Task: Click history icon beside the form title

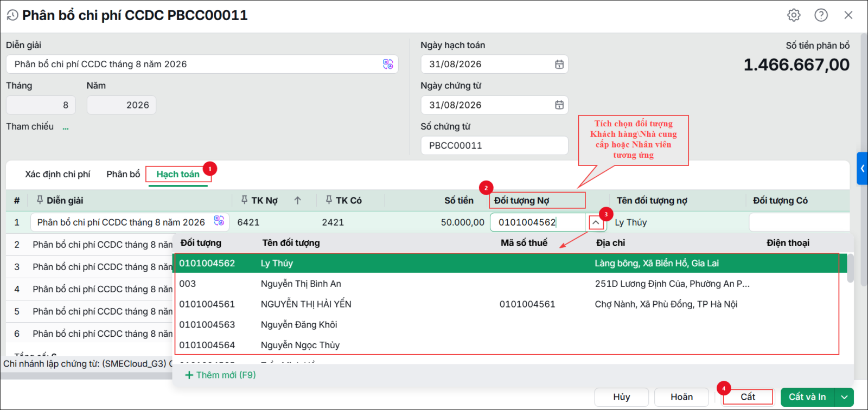Action: point(12,15)
